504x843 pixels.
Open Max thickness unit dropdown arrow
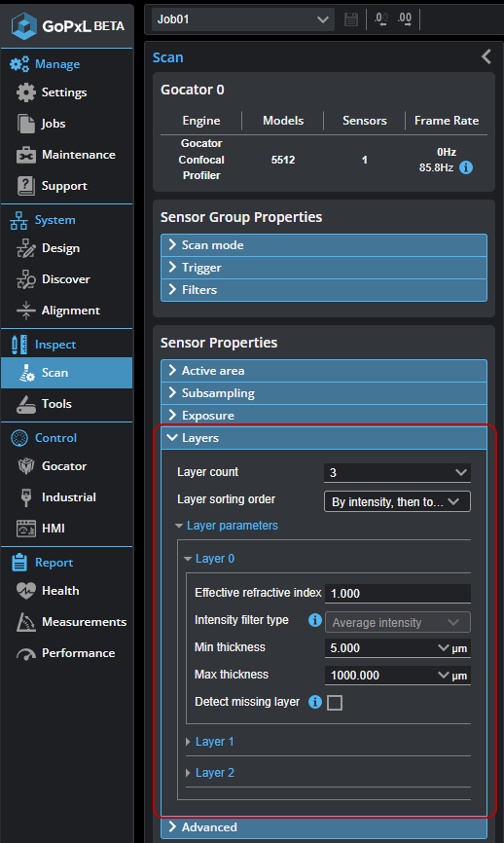(444, 675)
